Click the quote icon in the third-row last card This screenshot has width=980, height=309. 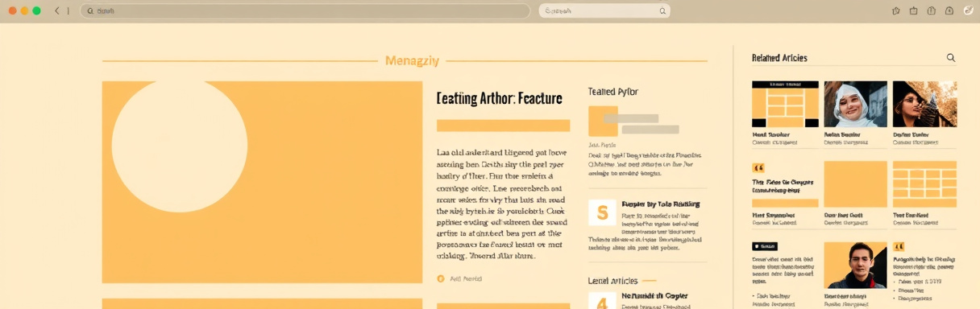[899, 247]
